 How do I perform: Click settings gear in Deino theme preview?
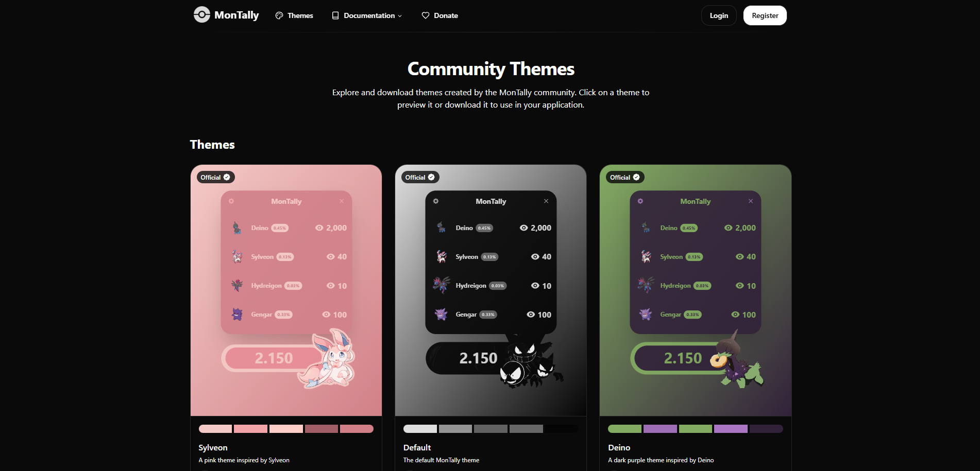point(640,201)
